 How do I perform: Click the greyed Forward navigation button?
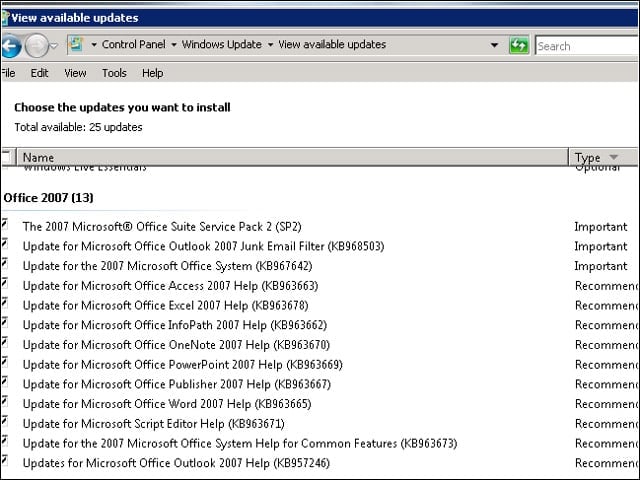click(37, 45)
